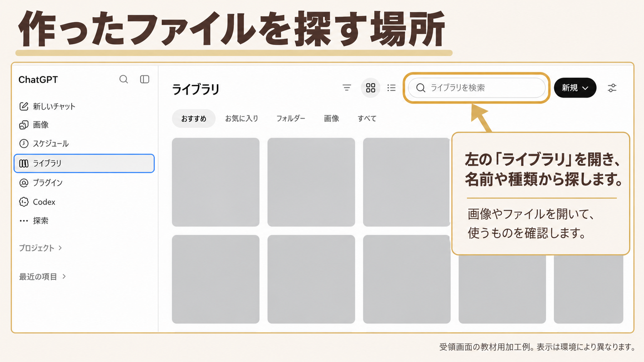The height and width of the screenshot is (362, 644).
Task: Open the second thumbnail in the top row
Action: 311,182
